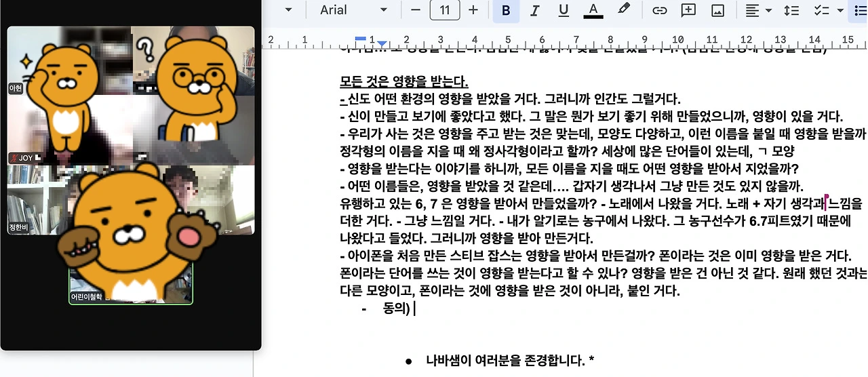Select 정한비's video tile in the meeting

[x=69, y=199]
